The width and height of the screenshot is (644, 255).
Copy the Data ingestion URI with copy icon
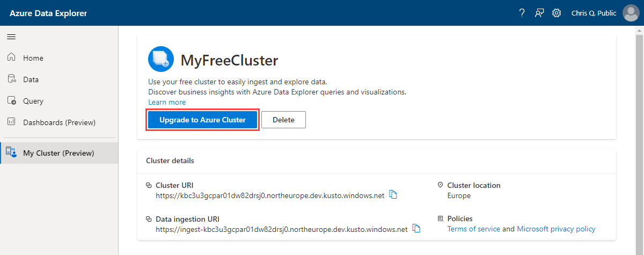pyautogui.click(x=416, y=229)
